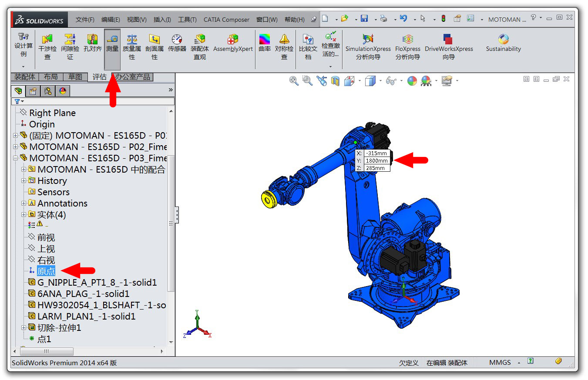Expand the Annotations tree node
588x380 pixels.
point(24,203)
